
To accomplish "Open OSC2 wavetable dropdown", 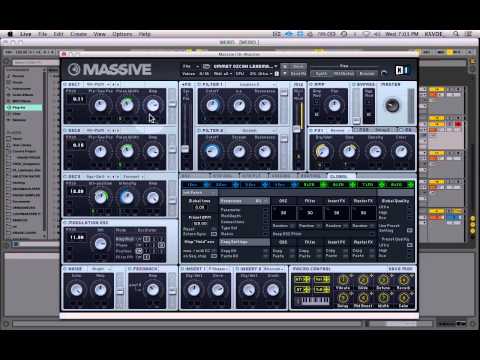I will click(x=97, y=130).
